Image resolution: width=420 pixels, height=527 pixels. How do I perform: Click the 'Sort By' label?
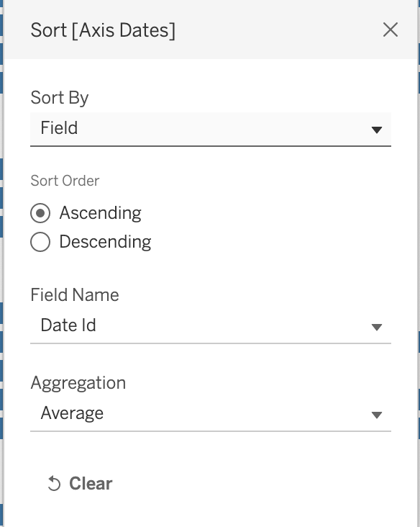pyautogui.click(x=60, y=98)
